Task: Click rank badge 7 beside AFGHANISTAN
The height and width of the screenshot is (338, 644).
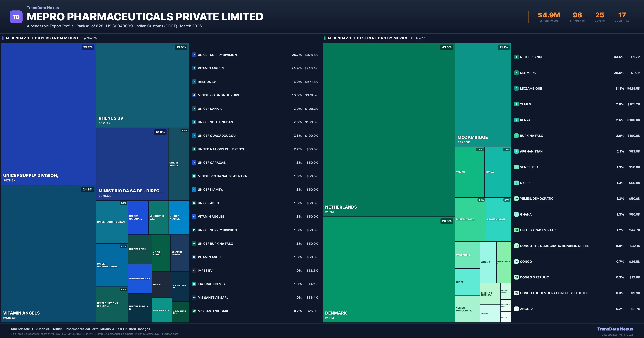Action: (516, 151)
